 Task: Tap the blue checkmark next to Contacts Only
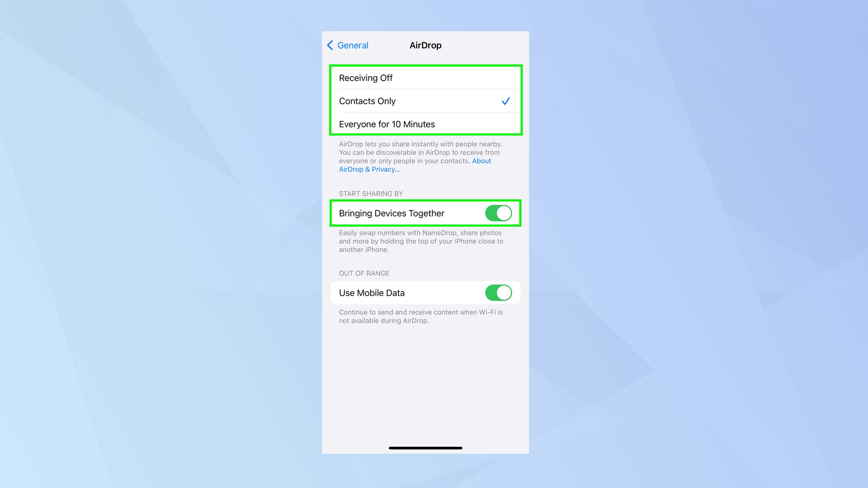pyautogui.click(x=506, y=102)
